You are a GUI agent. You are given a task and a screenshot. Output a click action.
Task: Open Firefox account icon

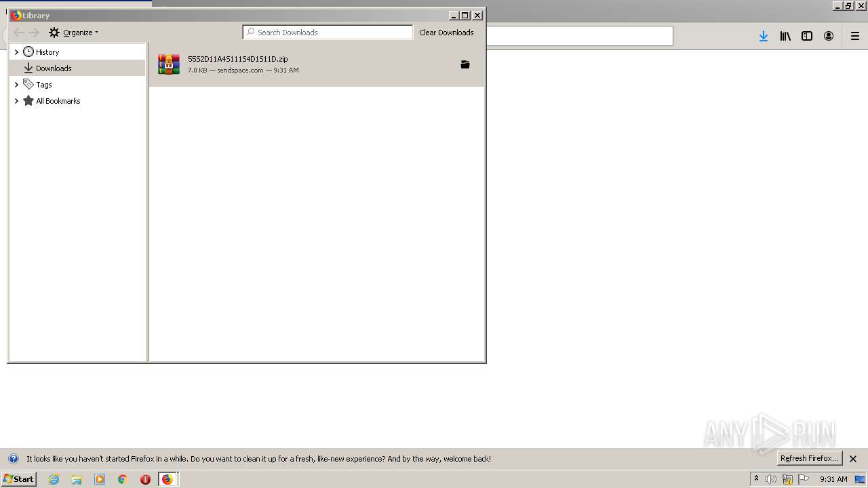pyautogui.click(x=829, y=36)
